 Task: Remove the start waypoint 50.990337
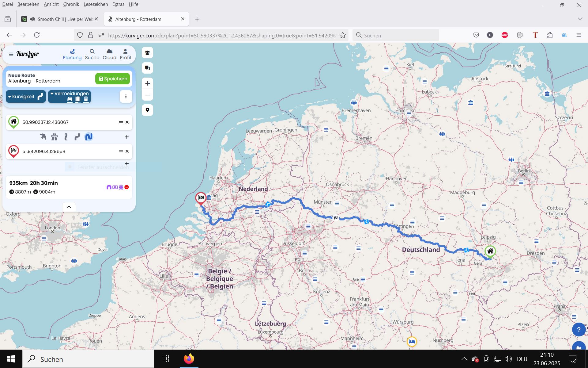click(x=127, y=122)
